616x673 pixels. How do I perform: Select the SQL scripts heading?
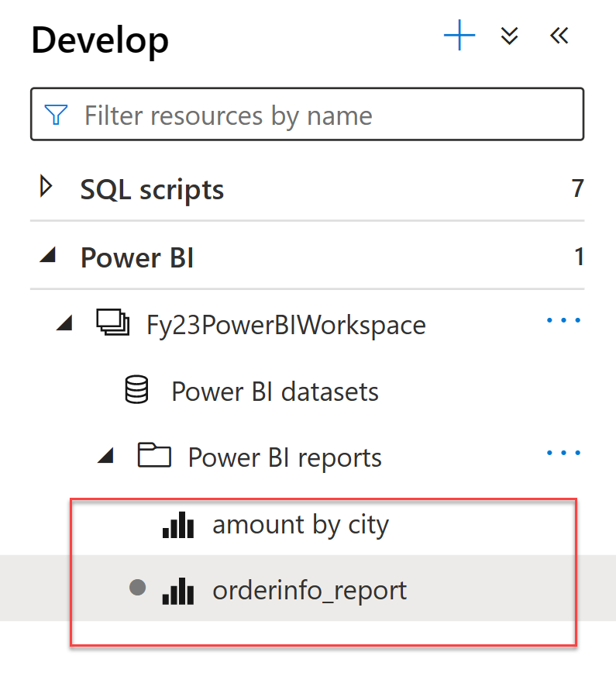(153, 189)
